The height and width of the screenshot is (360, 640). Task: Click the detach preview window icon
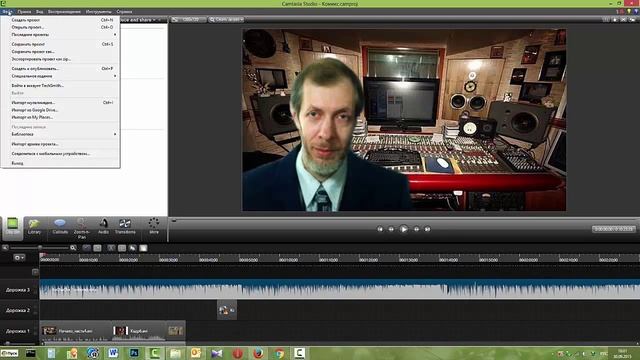(x=632, y=20)
